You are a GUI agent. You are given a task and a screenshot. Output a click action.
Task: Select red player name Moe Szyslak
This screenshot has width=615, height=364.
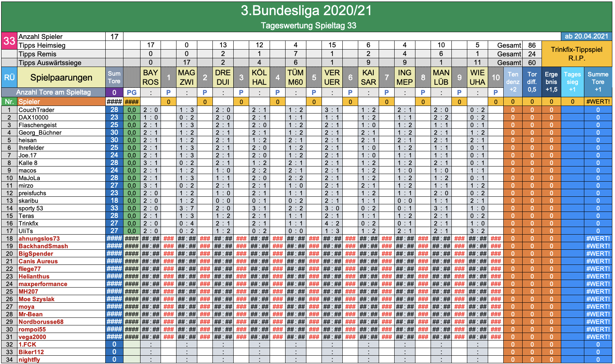[x=36, y=299]
